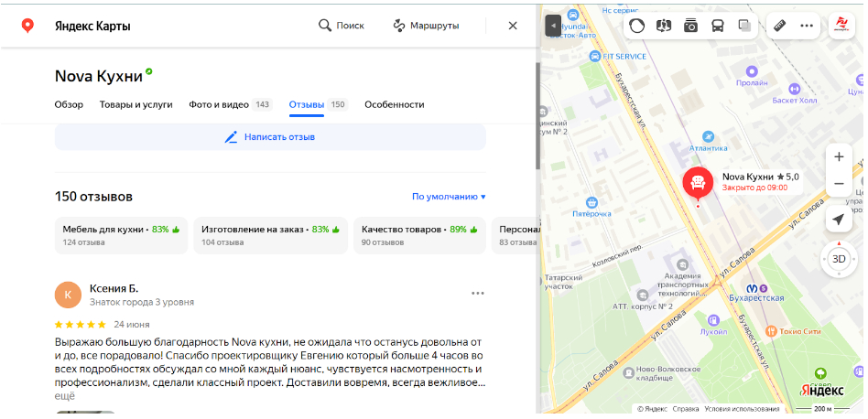Select the ruler distance tool
Image resolution: width=868 pixels, height=419 pixels.
click(779, 26)
